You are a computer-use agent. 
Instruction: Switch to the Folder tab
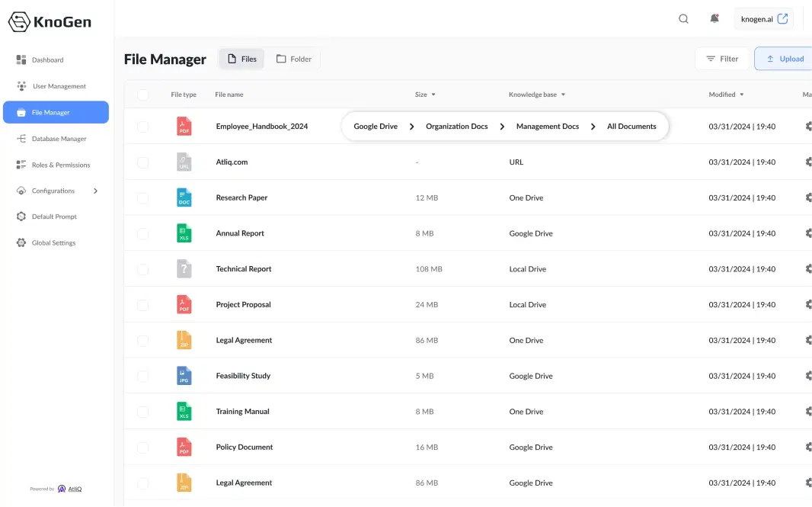294,59
